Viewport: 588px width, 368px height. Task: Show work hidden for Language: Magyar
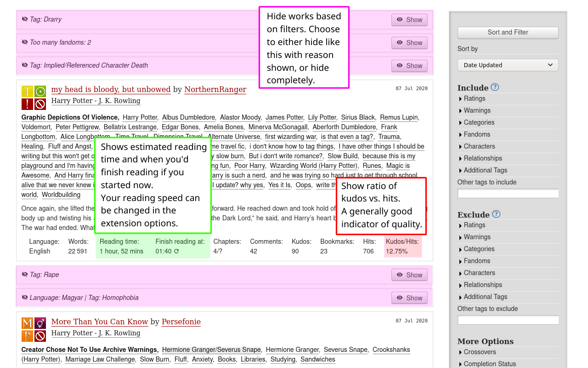pyautogui.click(x=409, y=298)
